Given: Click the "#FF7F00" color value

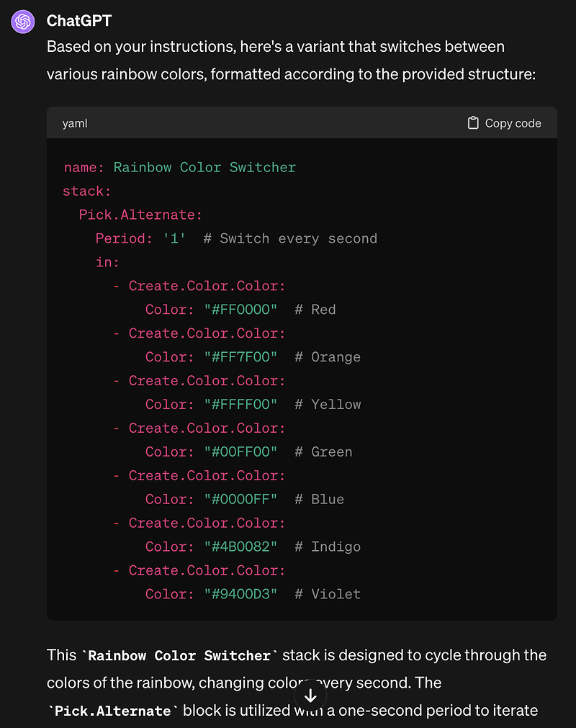Looking at the screenshot, I should coord(240,357).
